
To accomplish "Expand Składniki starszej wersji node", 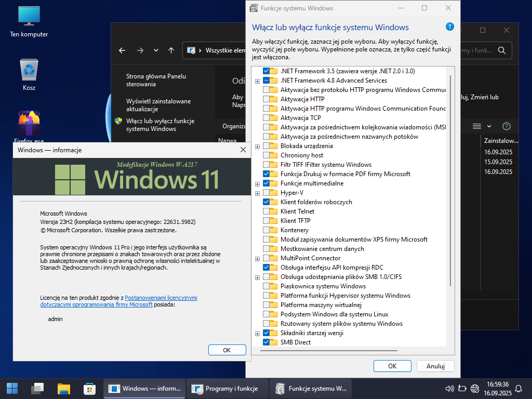I will click(x=257, y=334).
